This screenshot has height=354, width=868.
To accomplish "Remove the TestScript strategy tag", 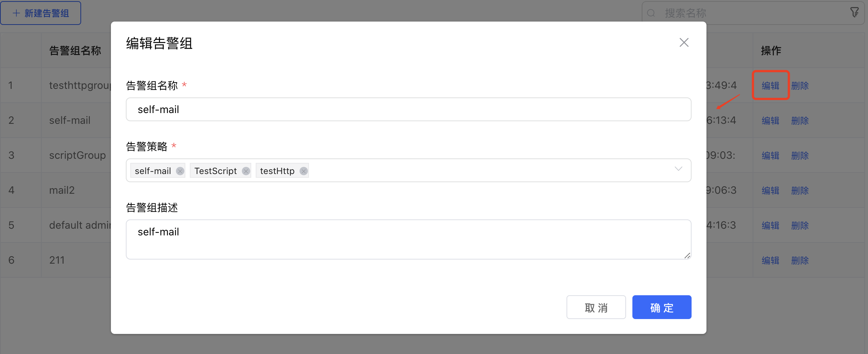I will click(x=246, y=171).
